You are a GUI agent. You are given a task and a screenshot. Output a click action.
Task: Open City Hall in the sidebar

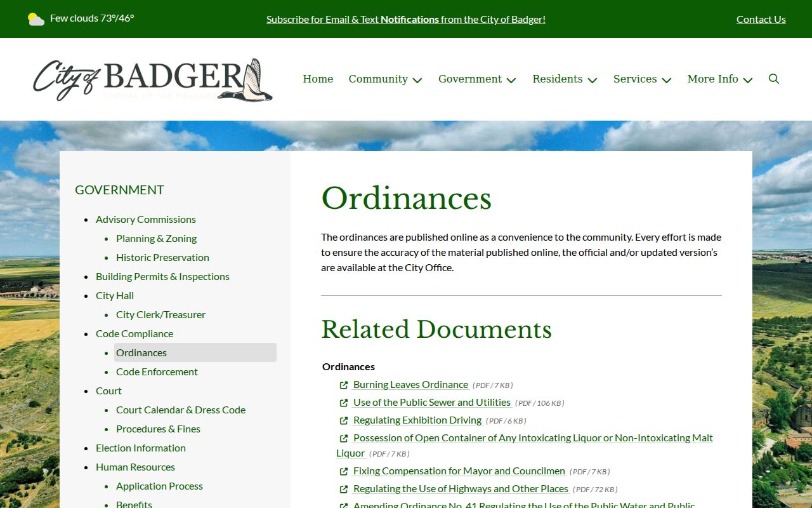[x=115, y=295]
